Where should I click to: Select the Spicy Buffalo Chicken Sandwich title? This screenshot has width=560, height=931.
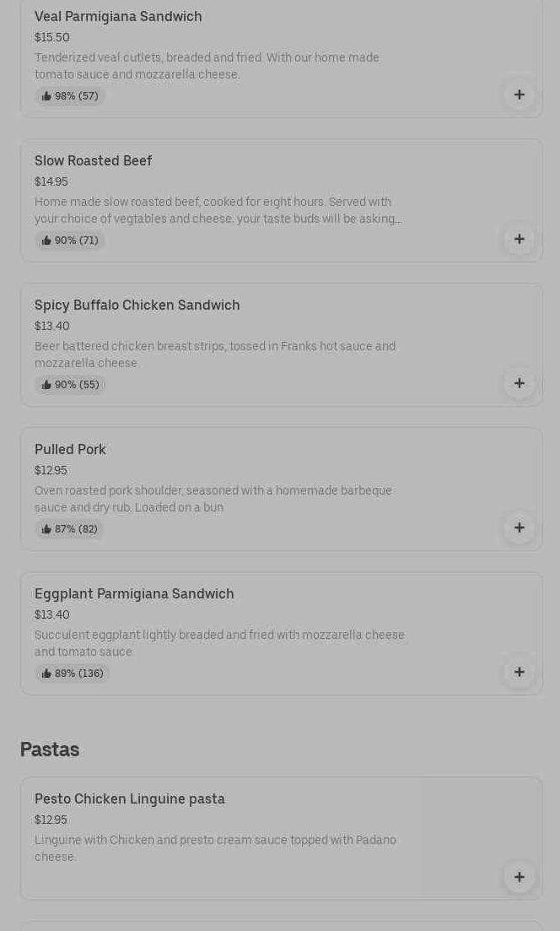point(137,305)
